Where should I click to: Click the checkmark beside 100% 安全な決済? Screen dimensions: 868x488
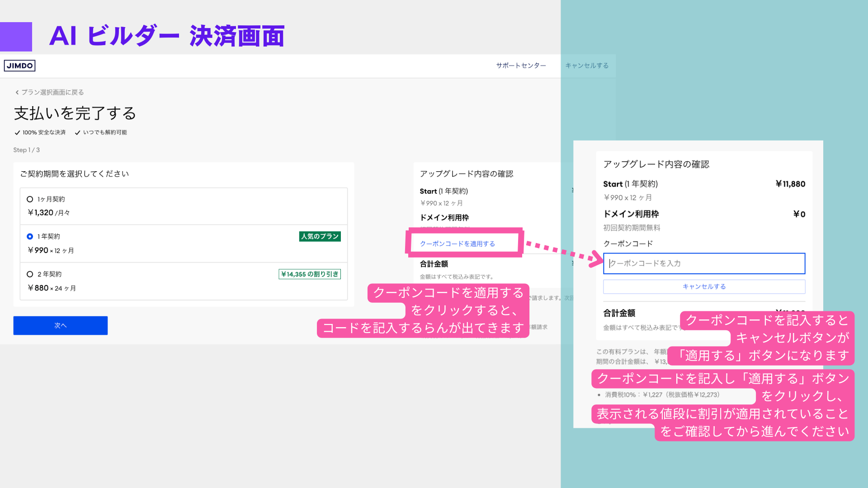tap(17, 133)
